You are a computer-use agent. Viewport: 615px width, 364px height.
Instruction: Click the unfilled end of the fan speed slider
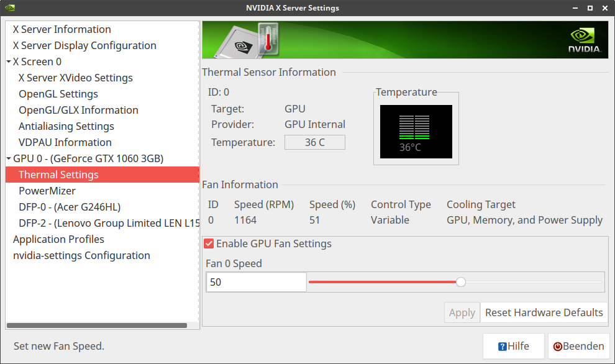[x=534, y=282]
